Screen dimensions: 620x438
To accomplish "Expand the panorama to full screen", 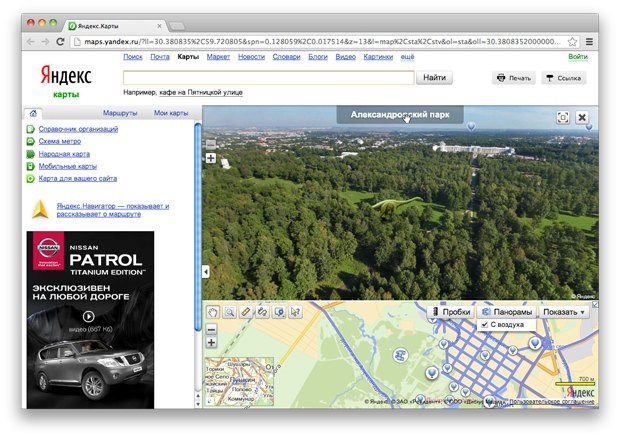I will (563, 117).
